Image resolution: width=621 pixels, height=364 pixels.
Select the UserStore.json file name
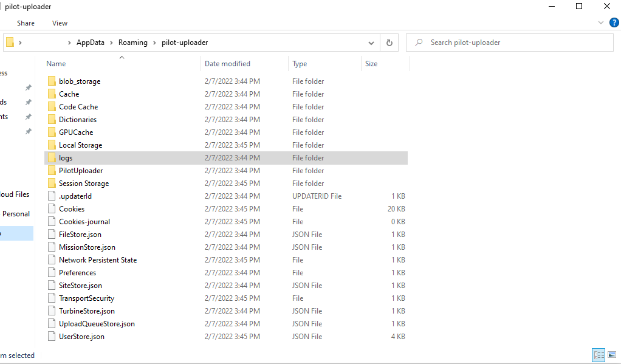[x=81, y=337]
